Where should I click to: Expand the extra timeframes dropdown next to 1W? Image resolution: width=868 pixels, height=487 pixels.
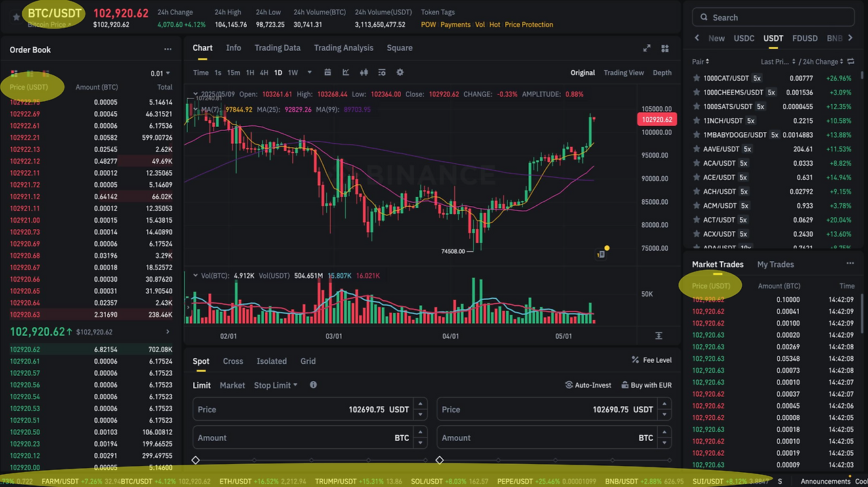tap(309, 73)
